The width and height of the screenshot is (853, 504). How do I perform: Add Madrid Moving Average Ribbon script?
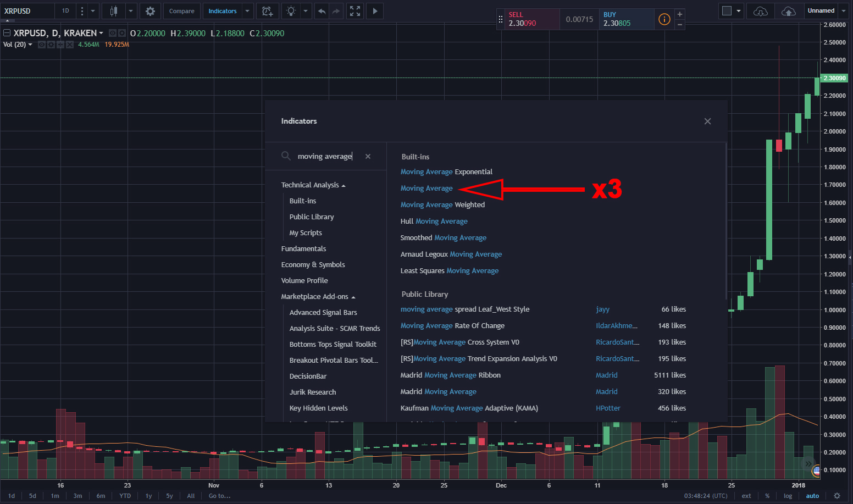pos(451,375)
